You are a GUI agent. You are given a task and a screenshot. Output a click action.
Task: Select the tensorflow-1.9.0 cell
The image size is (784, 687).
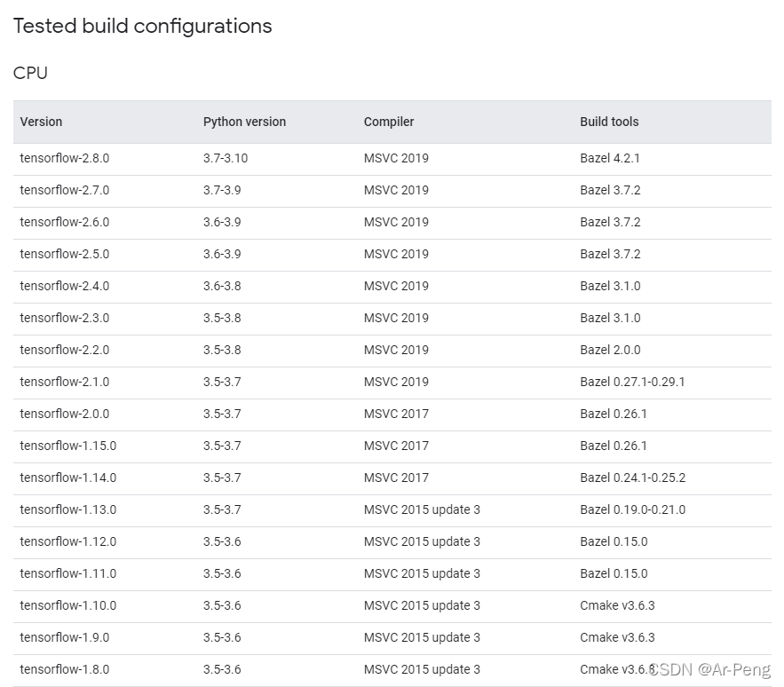point(65,638)
